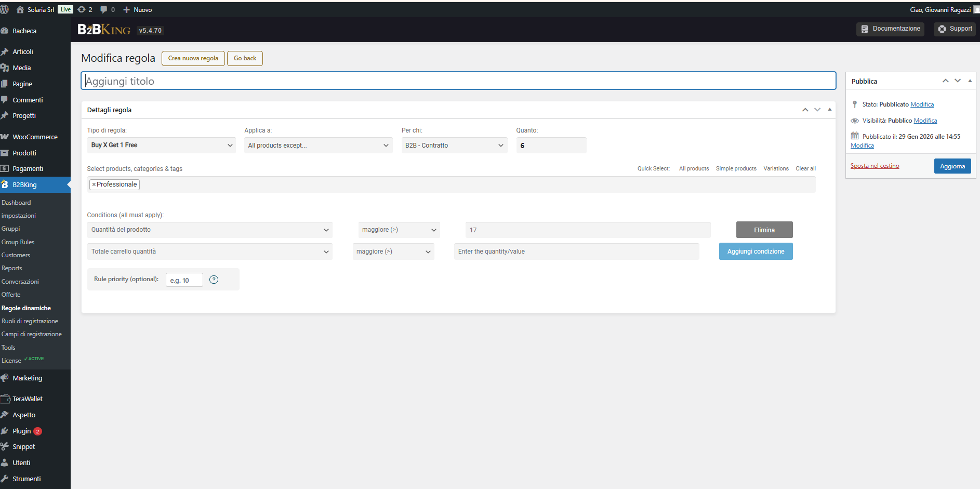Toggle the Pubblica panel collapse arrow
This screenshot has width=980, height=489.
pyautogui.click(x=970, y=81)
